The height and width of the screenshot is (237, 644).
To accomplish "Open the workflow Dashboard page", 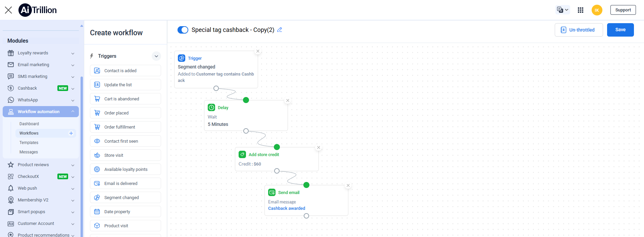I will (x=29, y=124).
